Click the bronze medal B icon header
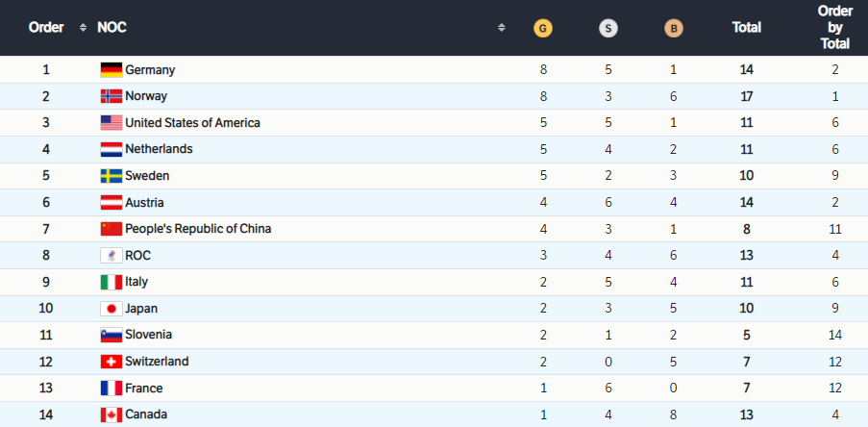 673,29
